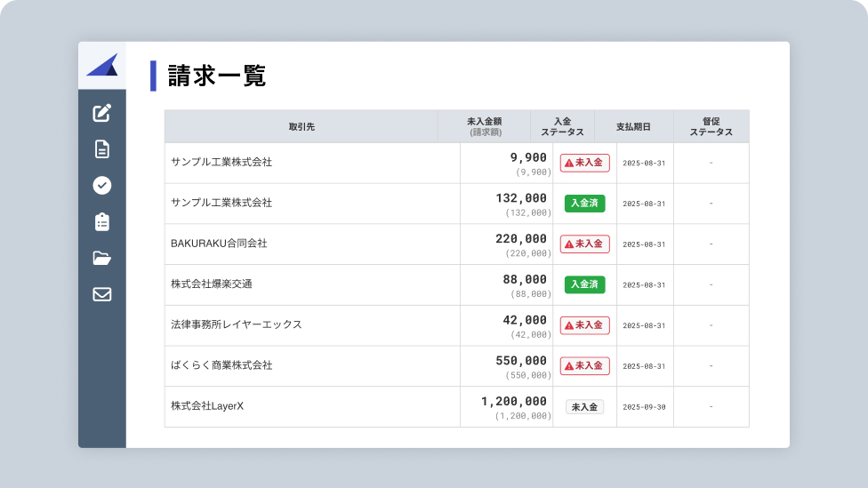Click the 未入金額 column header
Image resolution: width=868 pixels, height=488 pixels.
[485, 127]
